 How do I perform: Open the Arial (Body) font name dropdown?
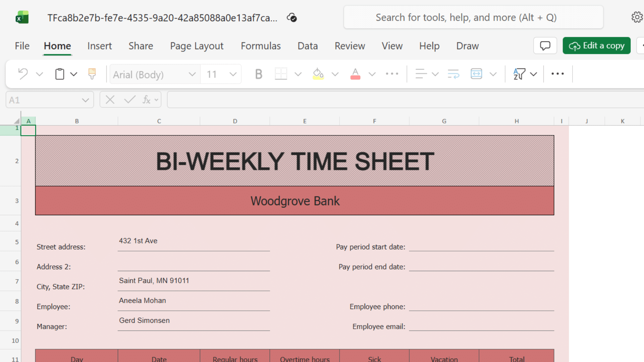[192, 74]
